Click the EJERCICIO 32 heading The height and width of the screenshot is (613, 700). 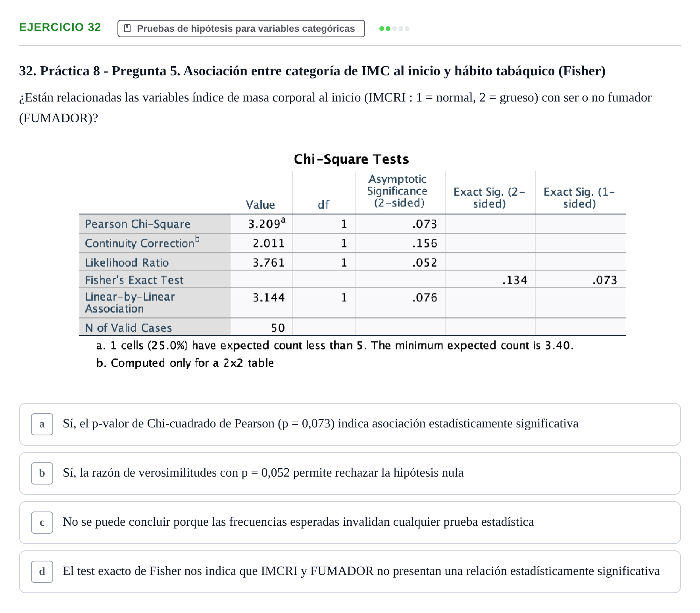coord(60,27)
